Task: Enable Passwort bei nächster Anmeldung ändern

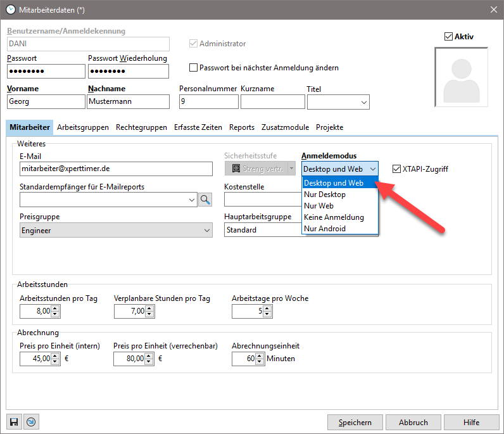Action: pos(194,68)
